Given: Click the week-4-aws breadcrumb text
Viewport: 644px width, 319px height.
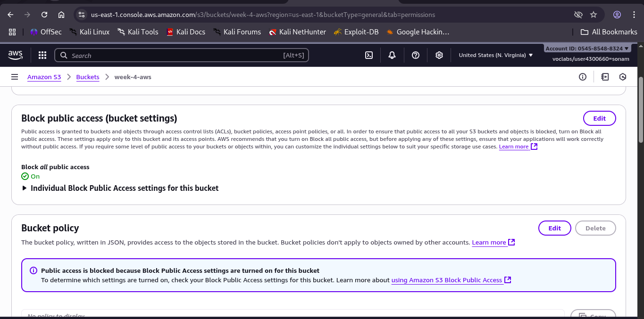Looking at the screenshot, I should point(133,77).
